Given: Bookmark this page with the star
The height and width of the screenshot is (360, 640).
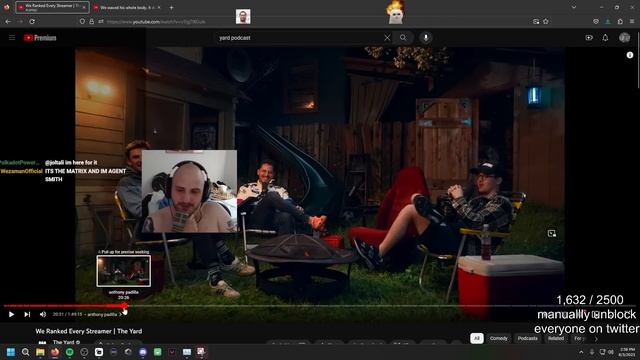Looking at the screenshot, I should tap(546, 21).
